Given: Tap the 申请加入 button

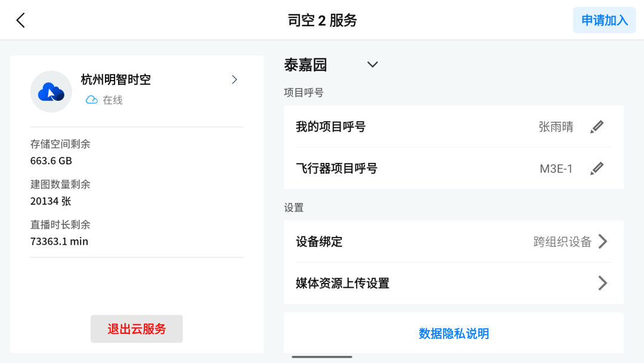Looking at the screenshot, I should coord(604,20).
